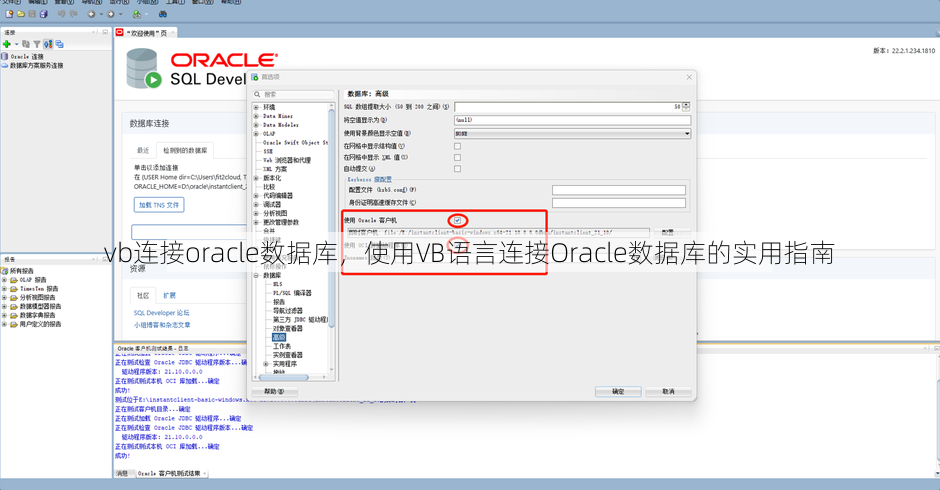Viewport: 940px width, 490px height.
Task: Select 导航过滤器 in preferences tree
Action: point(288,311)
